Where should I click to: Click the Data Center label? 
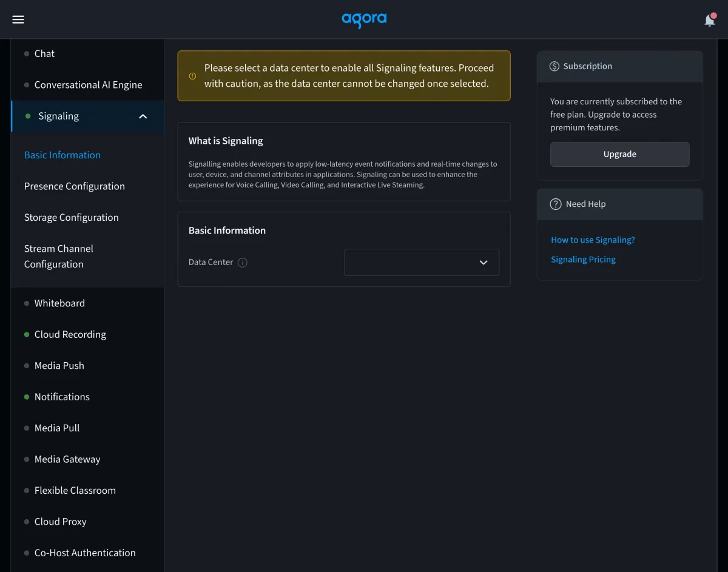pos(211,263)
